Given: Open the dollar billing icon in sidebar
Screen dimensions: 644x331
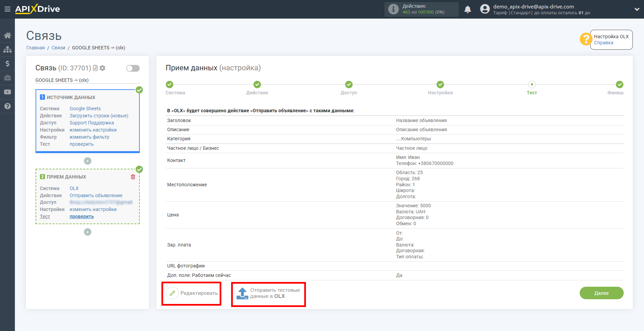Looking at the screenshot, I should click(7, 64).
